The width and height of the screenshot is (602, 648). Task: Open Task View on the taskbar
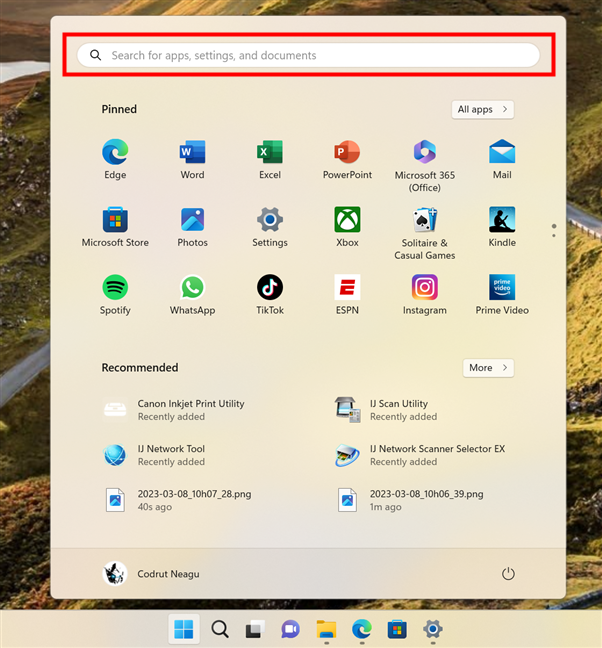tap(255, 629)
